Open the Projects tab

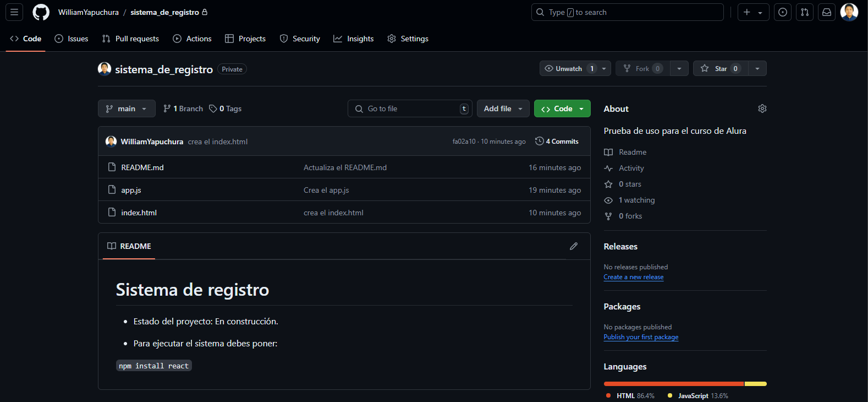point(245,39)
